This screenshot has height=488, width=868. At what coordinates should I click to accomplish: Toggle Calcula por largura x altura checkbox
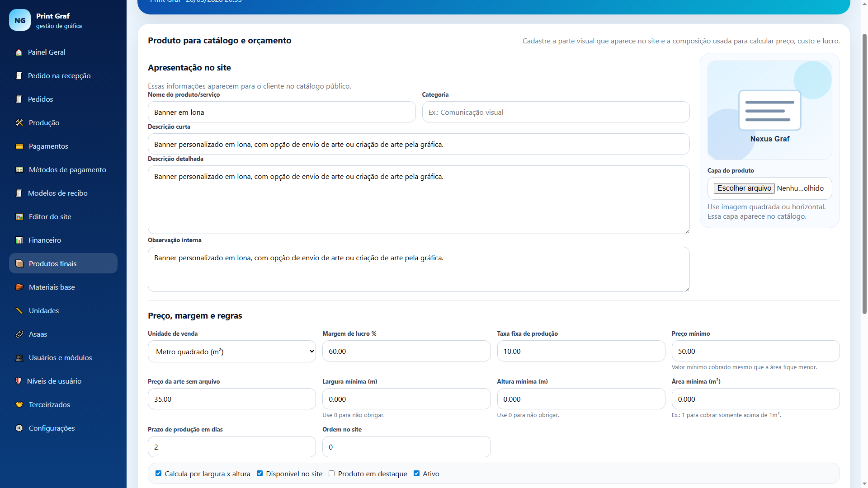click(158, 474)
